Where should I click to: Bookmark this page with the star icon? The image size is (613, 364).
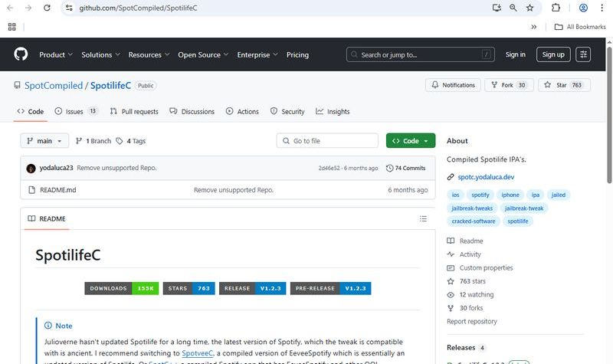pyautogui.click(x=529, y=8)
